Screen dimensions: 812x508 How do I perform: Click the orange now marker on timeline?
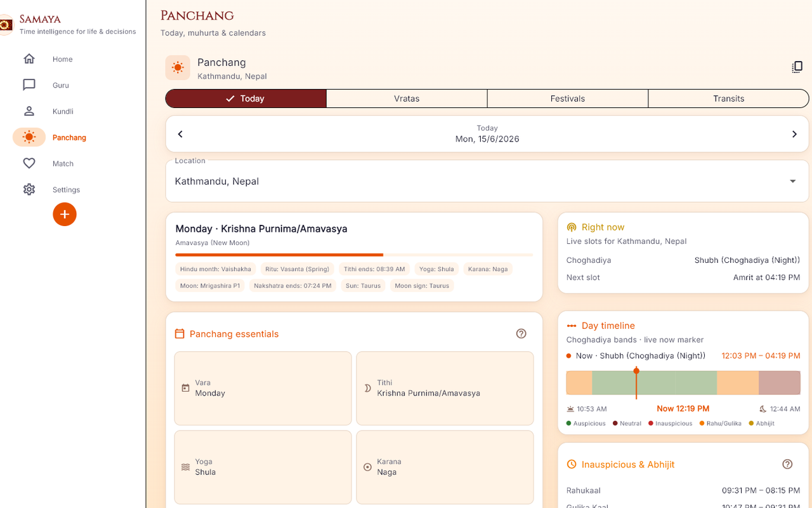pyautogui.click(x=636, y=383)
